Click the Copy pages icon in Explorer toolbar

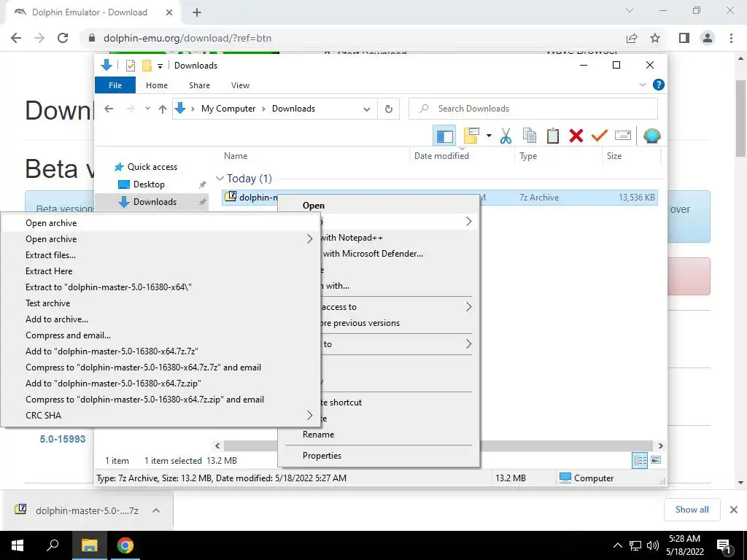[x=529, y=136]
